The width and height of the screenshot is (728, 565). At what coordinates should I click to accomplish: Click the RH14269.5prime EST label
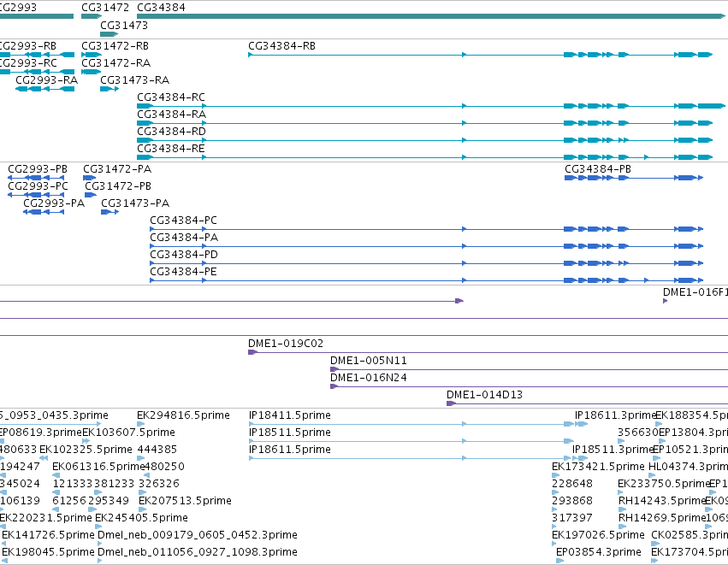coord(661,519)
